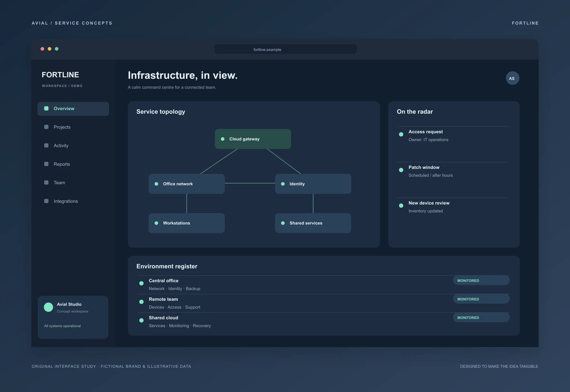Screen dimensions: 570x392
Task: Click the green dot beside Patch window
Action: (401, 170)
